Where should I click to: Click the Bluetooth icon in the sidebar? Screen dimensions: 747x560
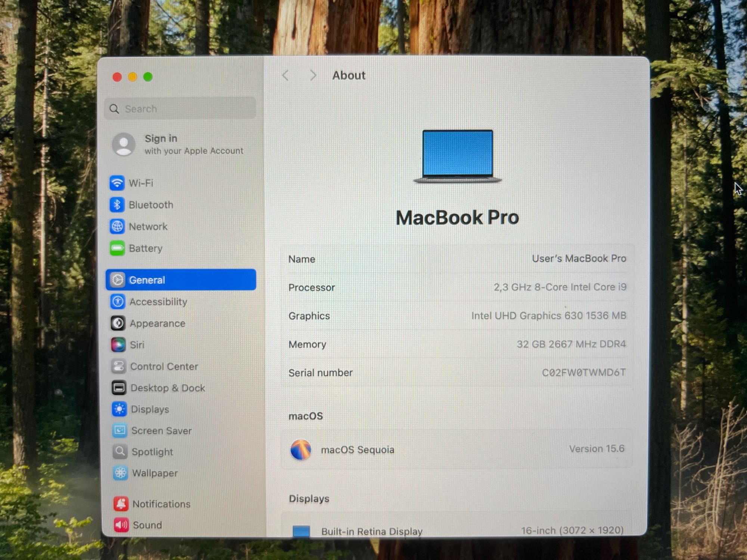(x=117, y=205)
